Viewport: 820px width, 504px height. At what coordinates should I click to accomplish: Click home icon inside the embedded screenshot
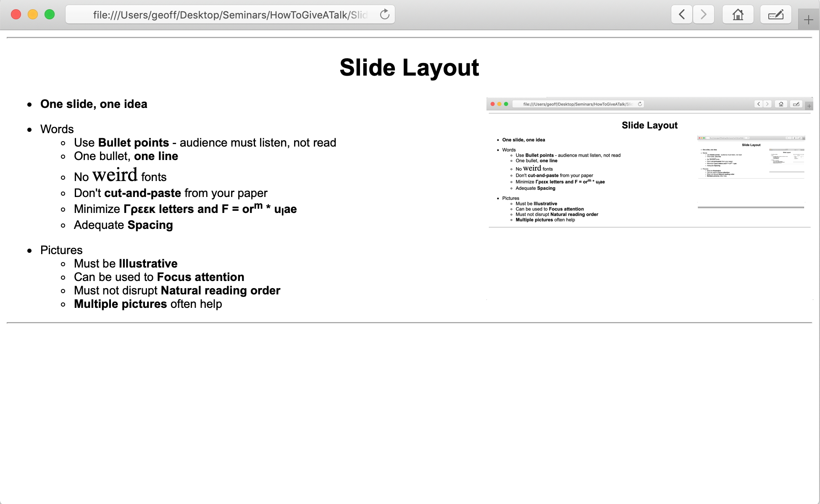pyautogui.click(x=781, y=104)
